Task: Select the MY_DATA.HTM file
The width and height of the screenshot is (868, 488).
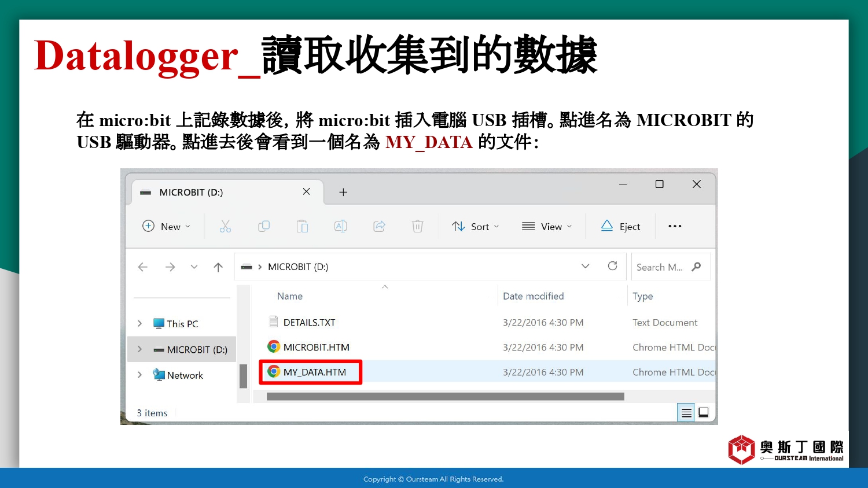Action: [x=314, y=372]
